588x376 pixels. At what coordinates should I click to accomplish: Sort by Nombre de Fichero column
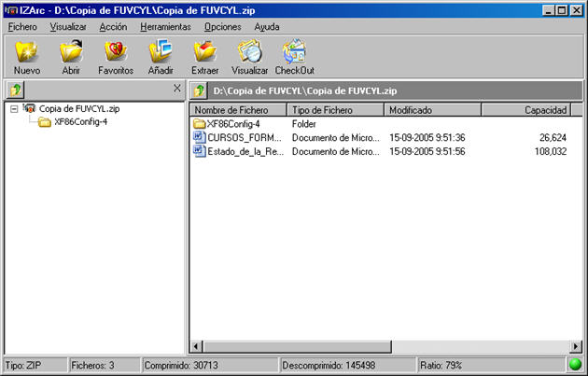[238, 110]
